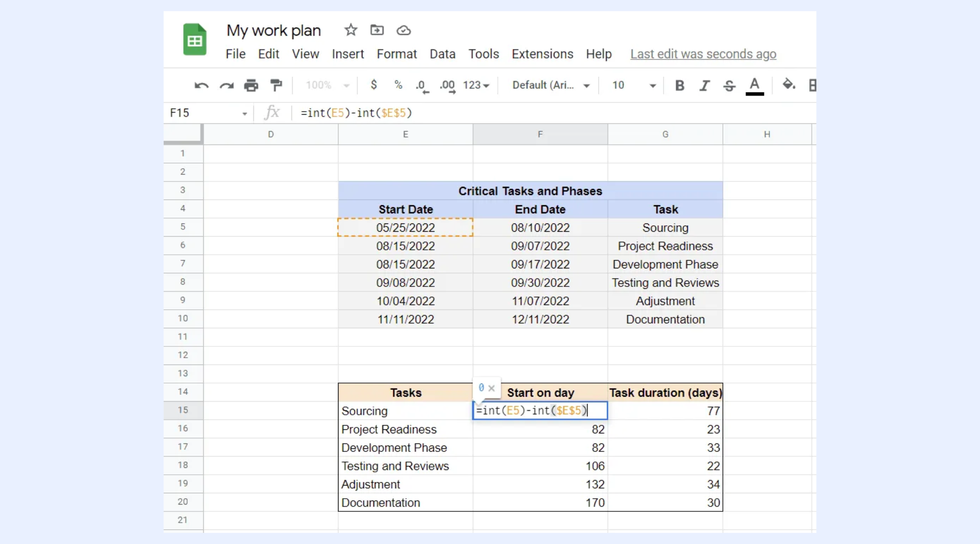Select the duration cell showing 77
980x544 pixels.
[665, 411]
